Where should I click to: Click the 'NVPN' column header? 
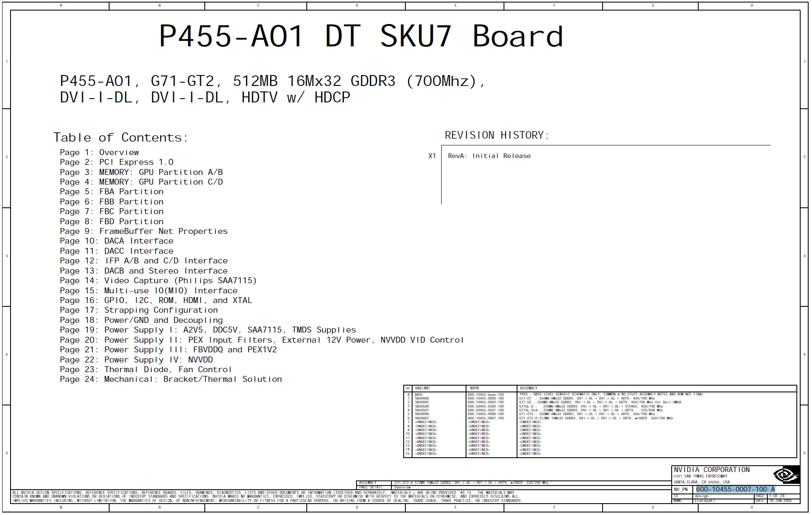474,388
